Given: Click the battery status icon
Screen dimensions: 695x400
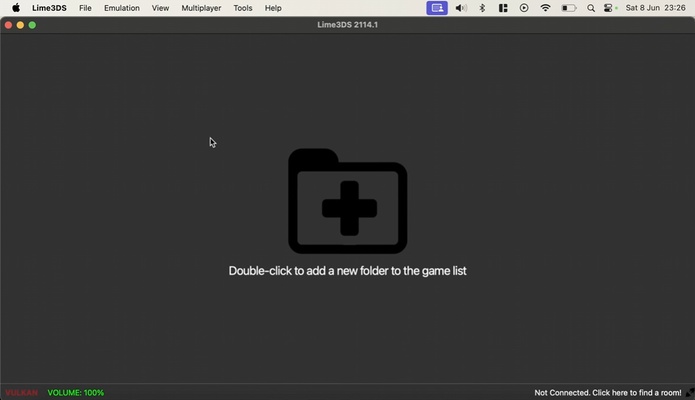Looking at the screenshot, I should click(x=569, y=8).
